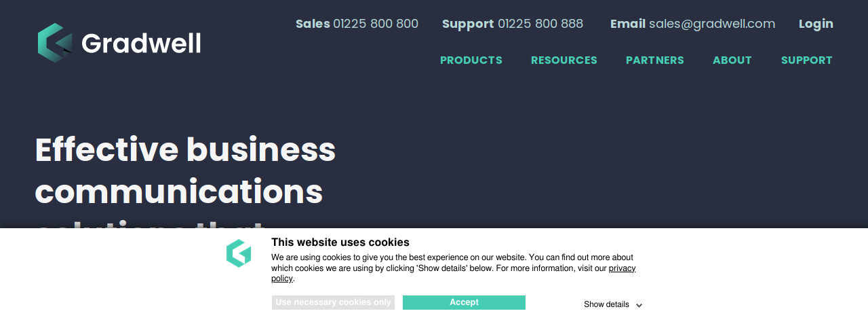Image resolution: width=868 pixels, height=326 pixels.
Task: Click the Effective business communications headline
Action: (x=185, y=170)
